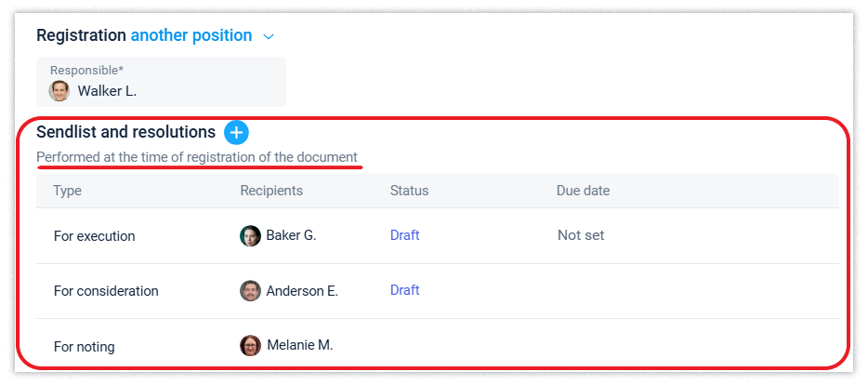This screenshot has width=868, height=385.
Task: Click Walker L. avatar photo
Action: tap(59, 91)
